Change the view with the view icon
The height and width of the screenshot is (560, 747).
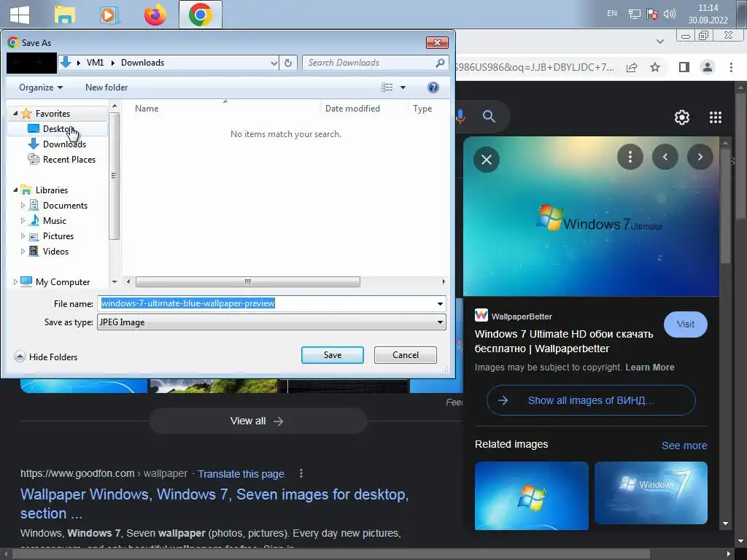tap(387, 87)
